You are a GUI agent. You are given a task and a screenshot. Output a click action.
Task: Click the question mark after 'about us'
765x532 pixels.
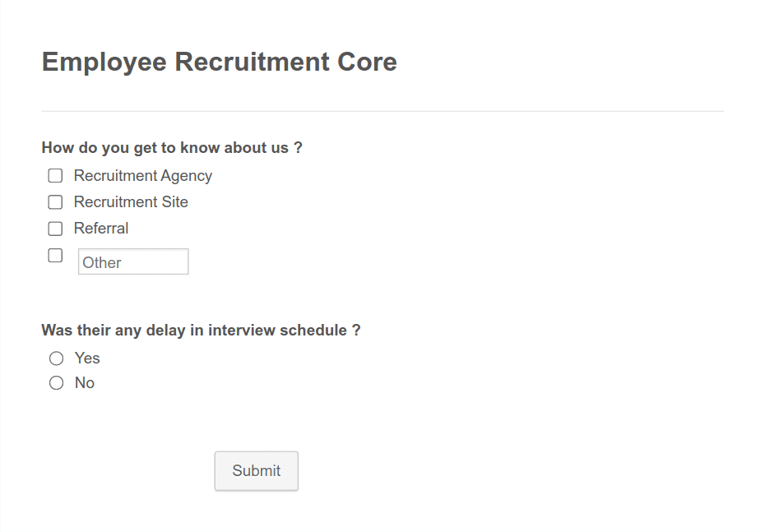pyautogui.click(x=298, y=147)
